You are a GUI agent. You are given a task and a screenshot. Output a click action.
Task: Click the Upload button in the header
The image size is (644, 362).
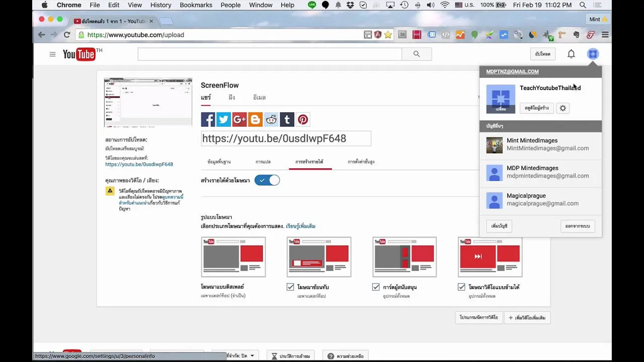coord(543,54)
